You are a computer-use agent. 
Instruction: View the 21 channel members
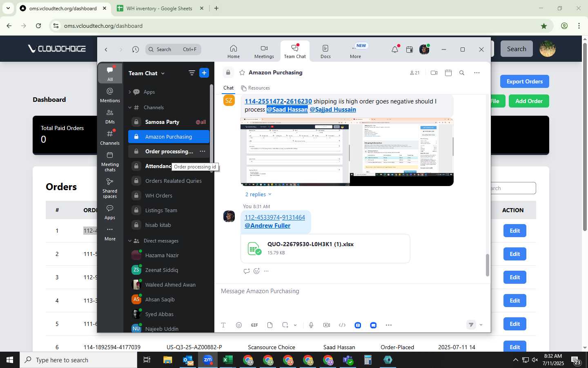click(x=414, y=73)
